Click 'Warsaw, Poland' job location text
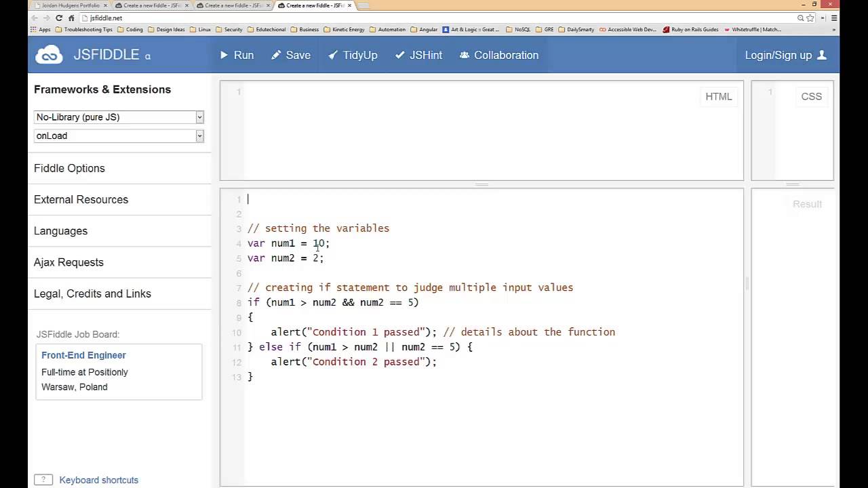This screenshot has height=488, width=868. [x=75, y=387]
